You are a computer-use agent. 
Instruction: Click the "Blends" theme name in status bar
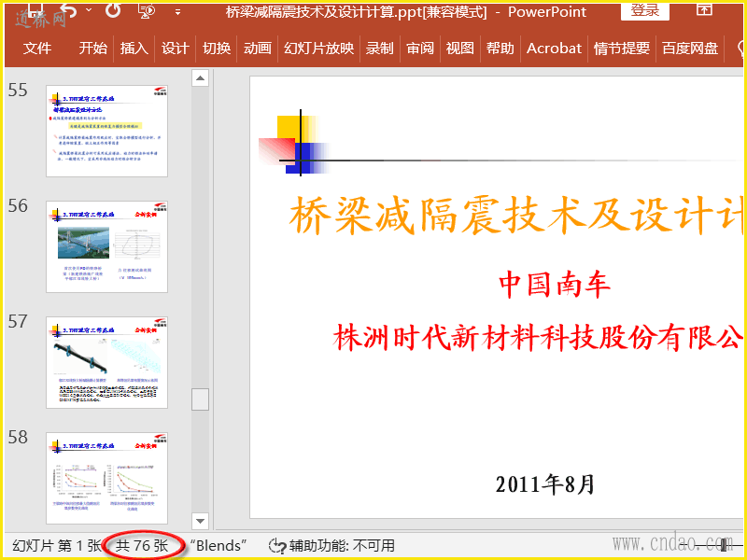coord(218,545)
